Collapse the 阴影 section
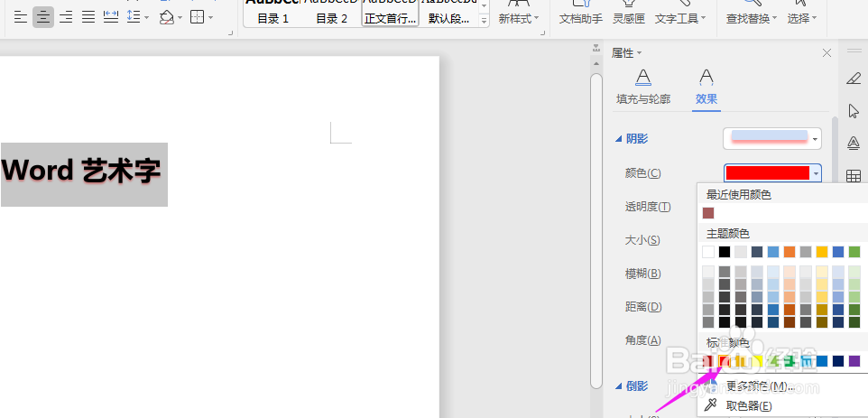This screenshot has height=418, width=868. coord(619,139)
